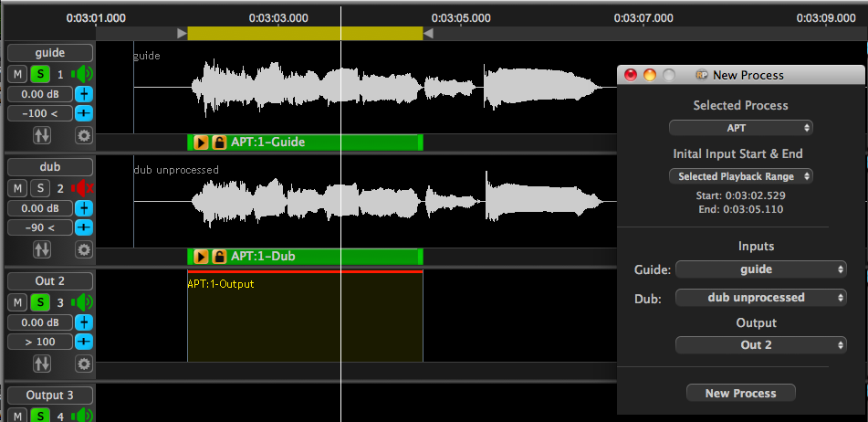Screen dimensions: 868x422
Task: Click the guide track name button
Action: (50, 53)
